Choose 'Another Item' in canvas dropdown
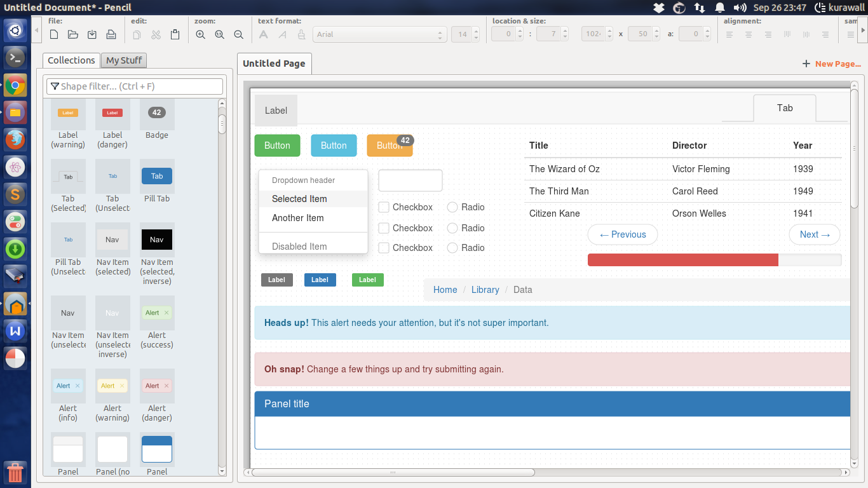 313,218
